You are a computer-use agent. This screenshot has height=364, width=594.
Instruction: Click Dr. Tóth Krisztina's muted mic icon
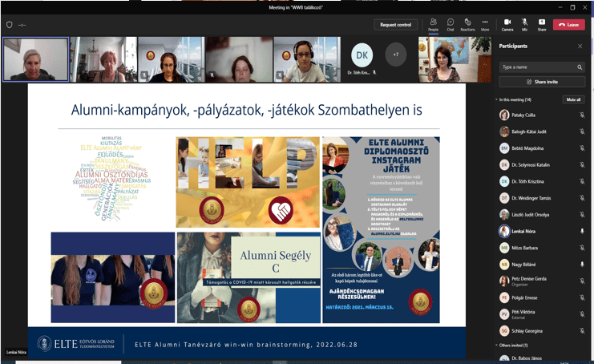coord(582,181)
